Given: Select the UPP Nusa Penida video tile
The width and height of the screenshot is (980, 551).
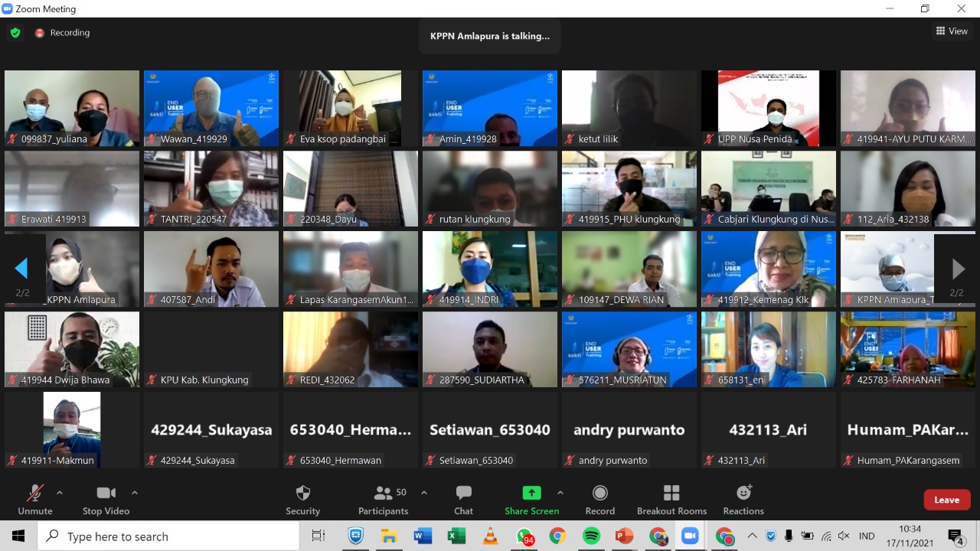Looking at the screenshot, I should [x=769, y=108].
